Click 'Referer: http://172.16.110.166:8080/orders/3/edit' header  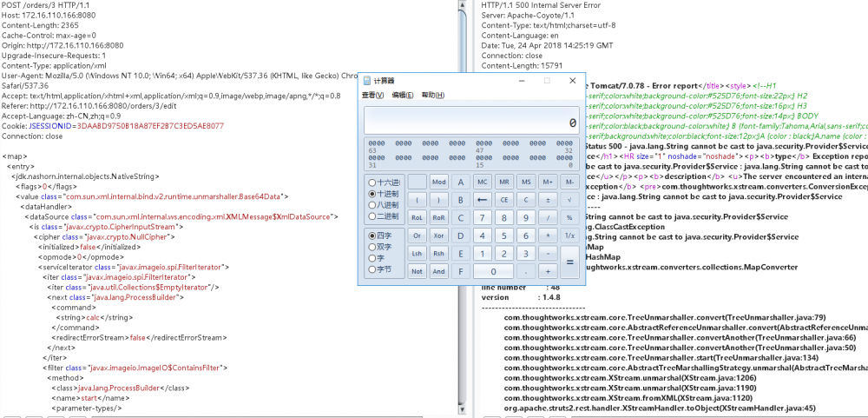(89, 106)
